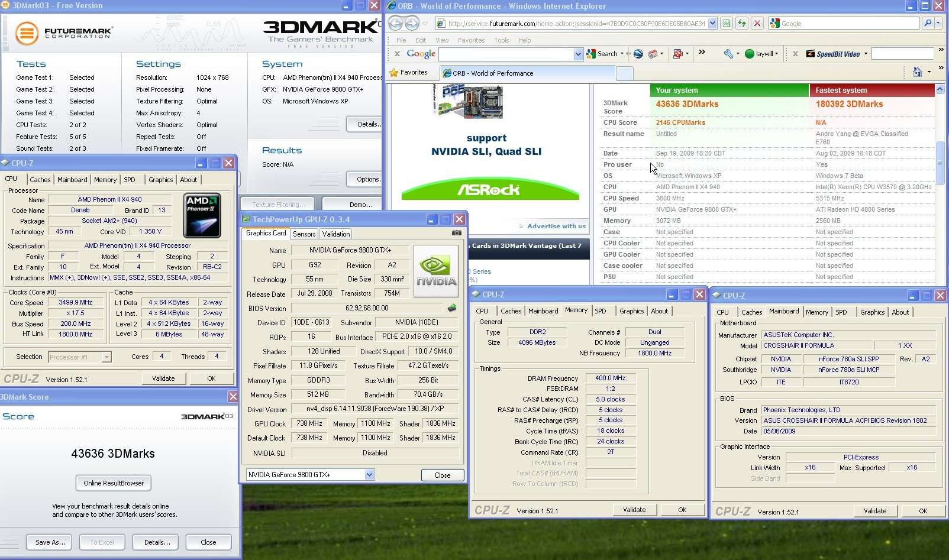Image resolution: width=949 pixels, height=560 pixels.
Task: Click the IE Home icon
Action: click(x=917, y=72)
